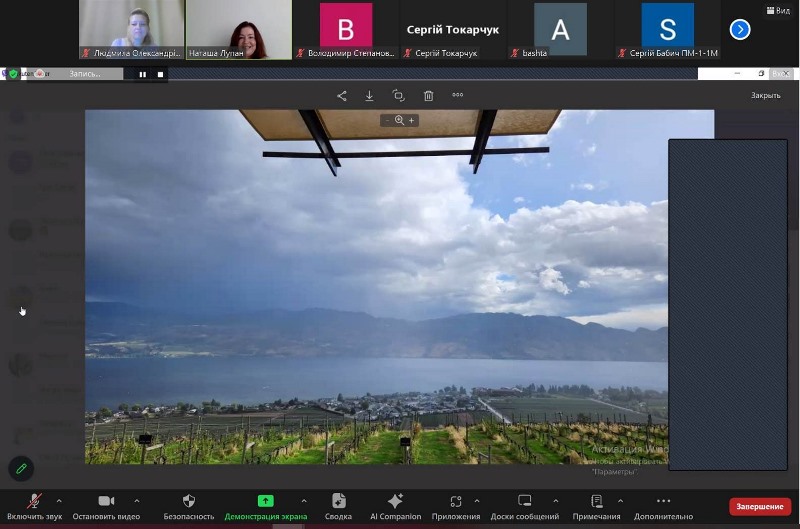The image size is (800, 529).
Task: Click the rotate image icon
Action: pyautogui.click(x=398, y=95)
